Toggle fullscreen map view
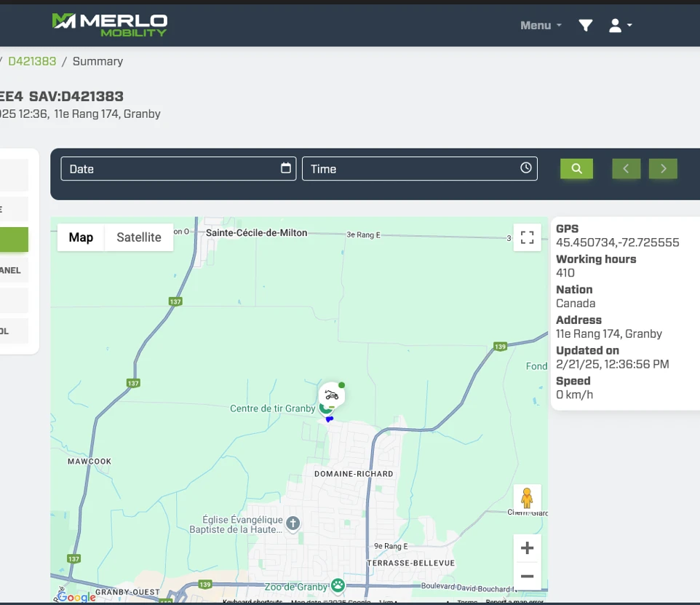 [528, 237]
